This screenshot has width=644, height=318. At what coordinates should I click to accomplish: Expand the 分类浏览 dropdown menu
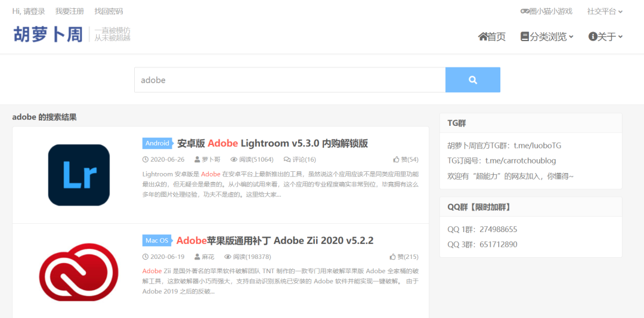(x=547, y=37)
